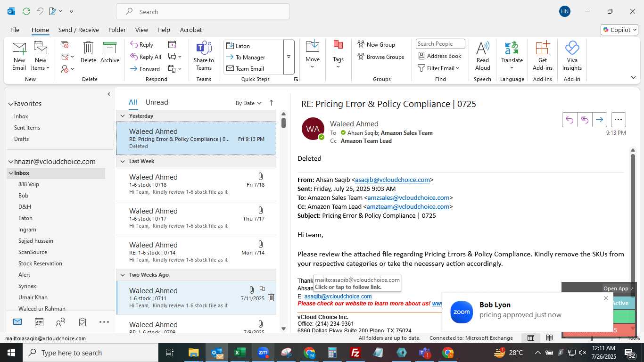The height and width of the screenshot is (362, 644).
Task: Open By Date sort dropdown
Action: tap(248, 103)
